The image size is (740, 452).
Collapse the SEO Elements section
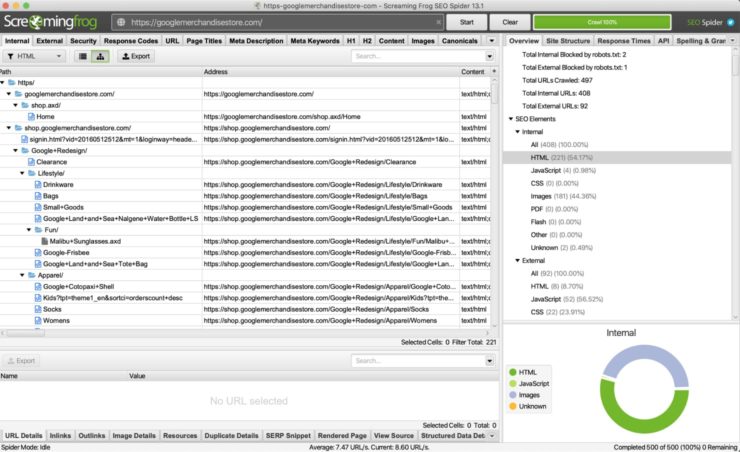tap(511, 119)
